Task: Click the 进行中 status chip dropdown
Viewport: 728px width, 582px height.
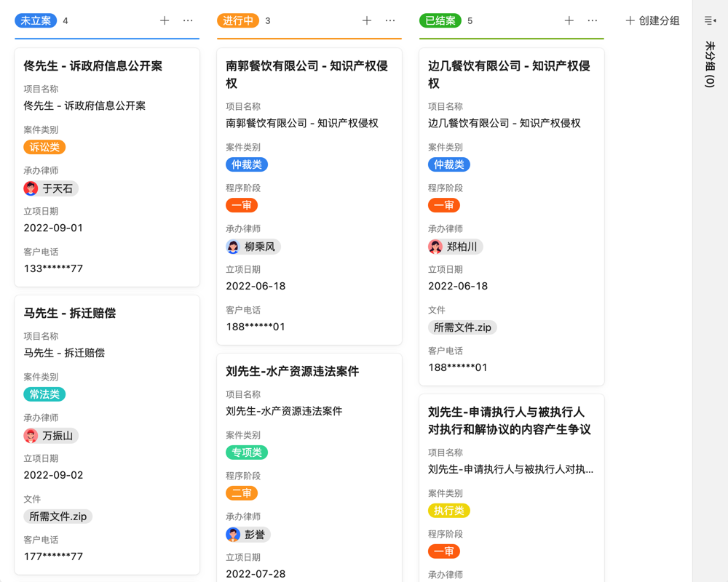Action: click(x=237, y=21)
